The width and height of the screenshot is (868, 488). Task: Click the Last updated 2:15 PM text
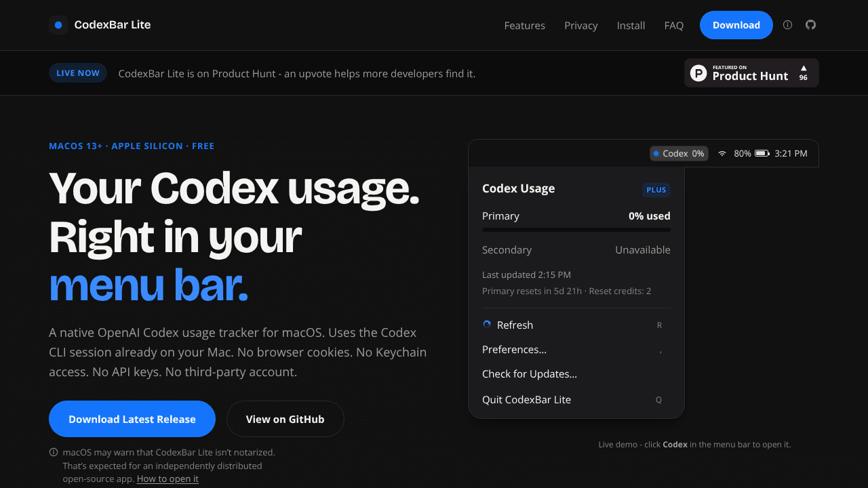tap(526, 275)
